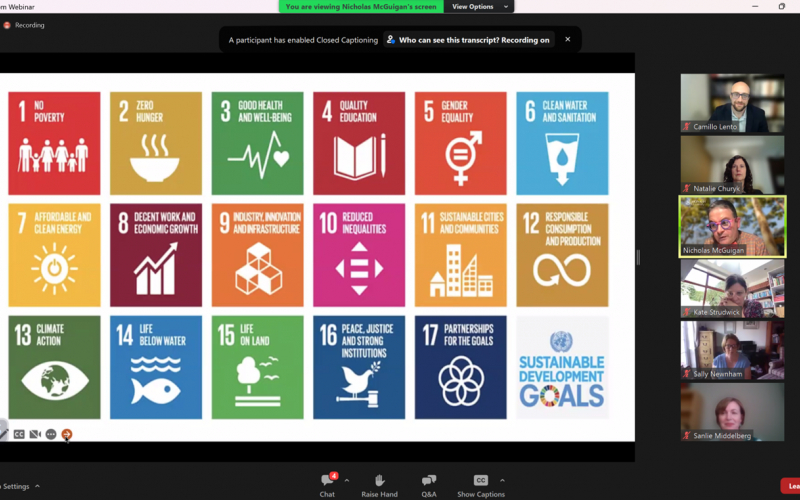Select Sanlie Middelberg's video thumbnail
Image resolution: width=800 pixels, height=500 pixels.
[732, 412]
